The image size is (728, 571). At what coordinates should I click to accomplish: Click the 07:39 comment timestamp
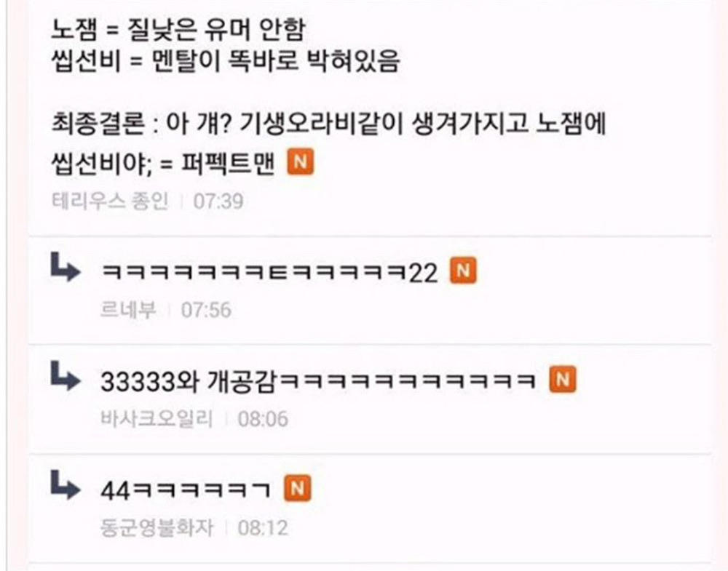click(218, 201)
